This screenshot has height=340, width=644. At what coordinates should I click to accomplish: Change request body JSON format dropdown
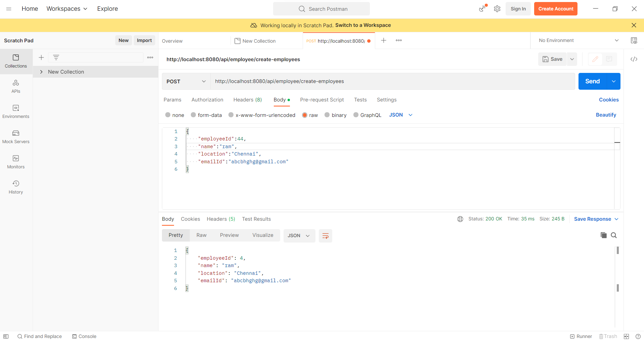[401, 115]
